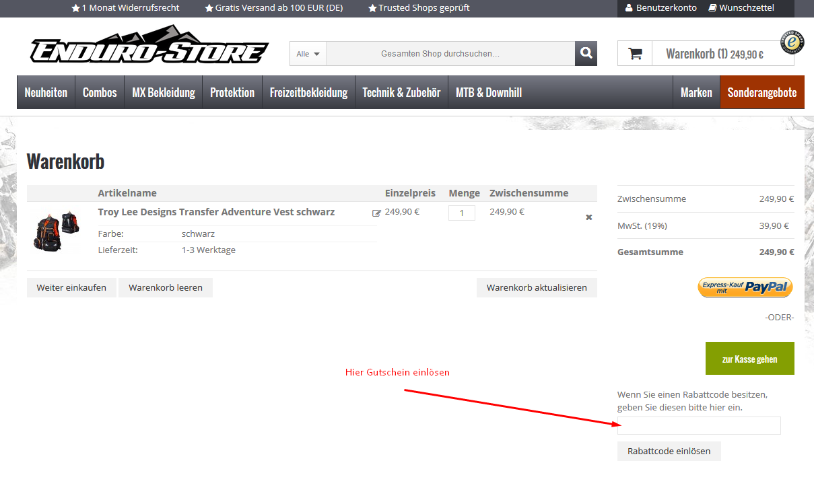
Task: Click the Weiter einkaufen button
Action: pos(71,287)
